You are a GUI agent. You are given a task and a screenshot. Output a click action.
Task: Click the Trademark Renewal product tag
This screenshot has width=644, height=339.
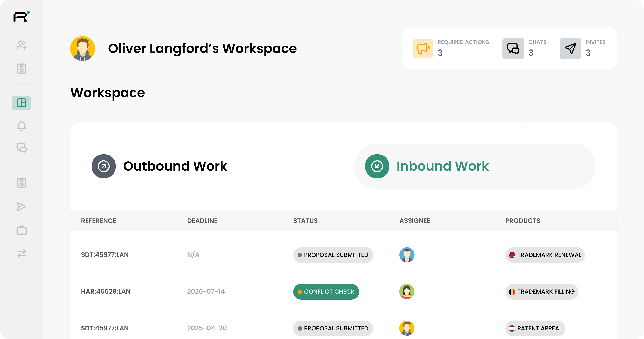point(545,255)
